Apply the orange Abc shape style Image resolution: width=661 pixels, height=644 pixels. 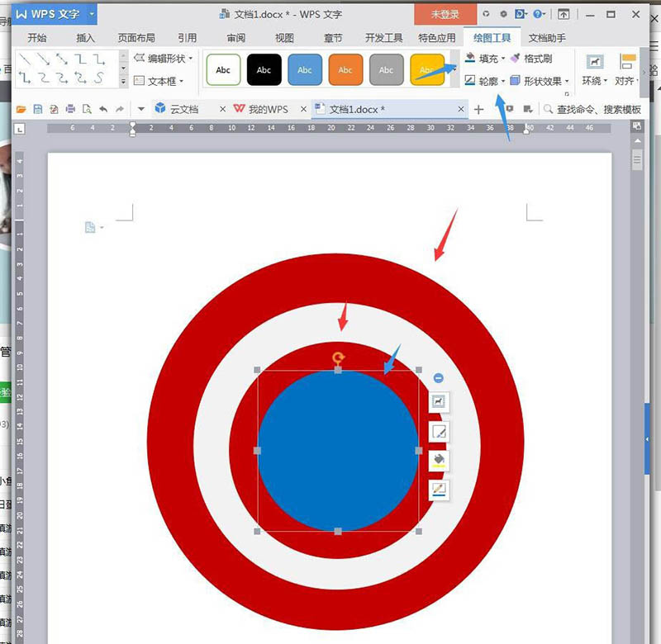coord(345,69)
